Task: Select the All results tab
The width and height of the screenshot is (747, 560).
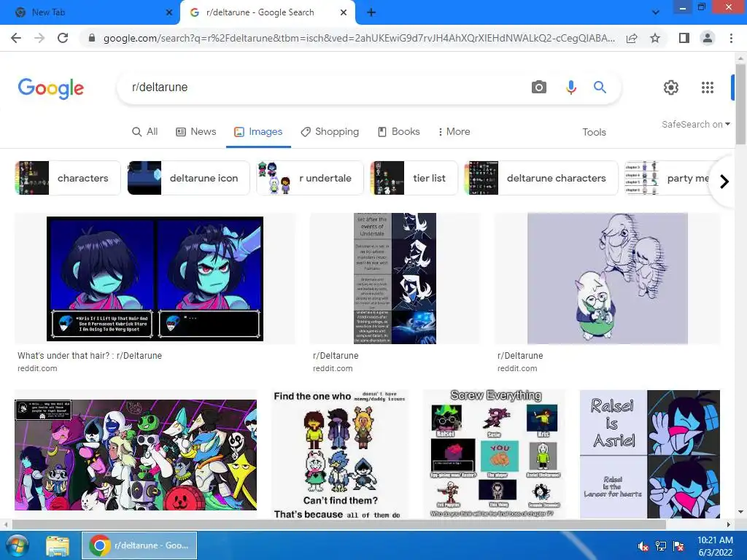Action: [x=144, y=132]
